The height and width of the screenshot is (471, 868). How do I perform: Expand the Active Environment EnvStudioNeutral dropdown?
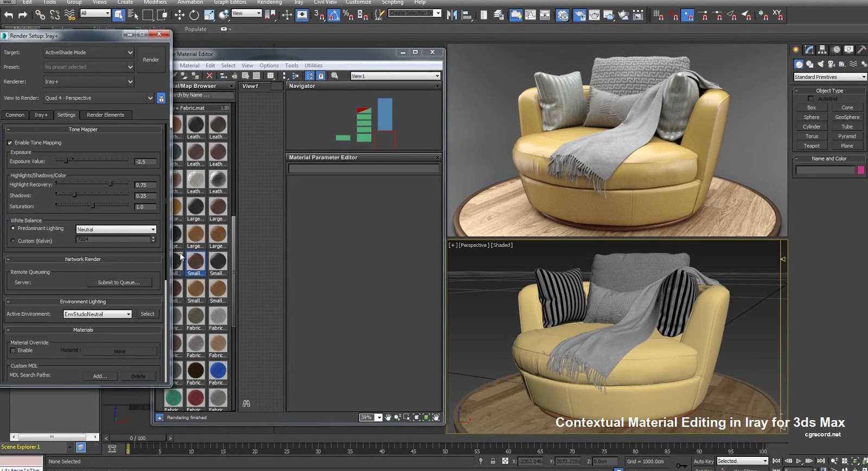click(x=98, y=314)
